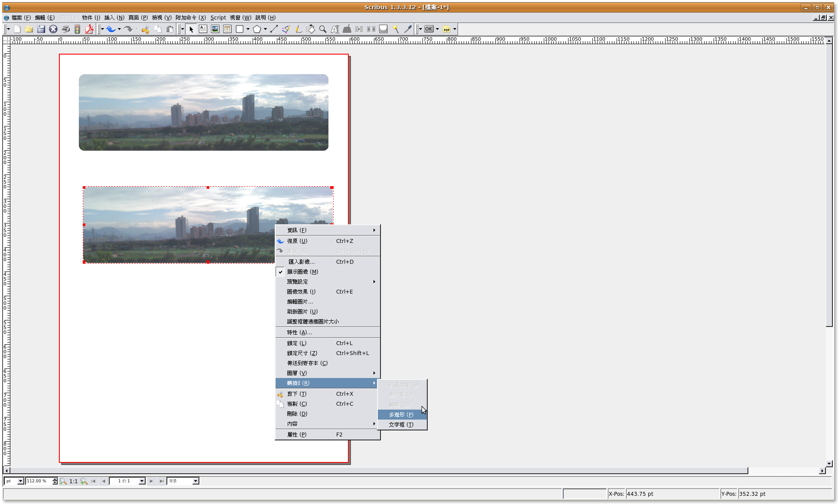Select the Insert Text Frame tool
838x504 pixels.
pyautogui.click(x=203, y=29)
